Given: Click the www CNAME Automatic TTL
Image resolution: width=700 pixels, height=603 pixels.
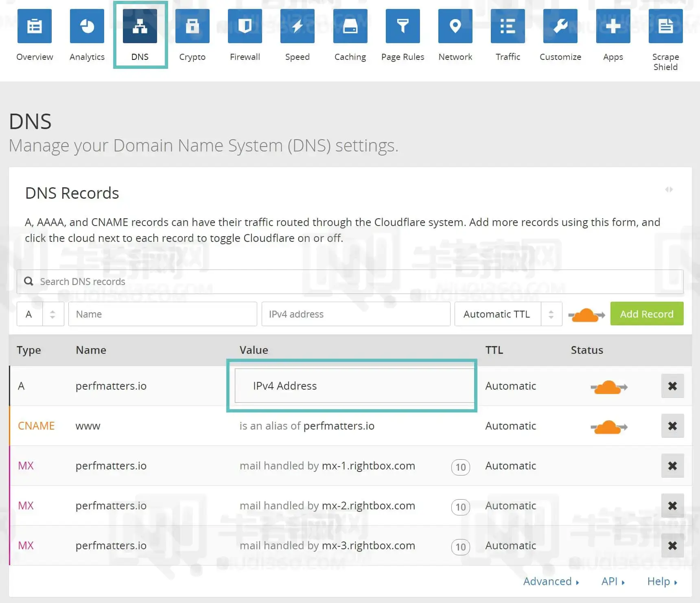Looking at the screenshot, I should tap(511, 426).
